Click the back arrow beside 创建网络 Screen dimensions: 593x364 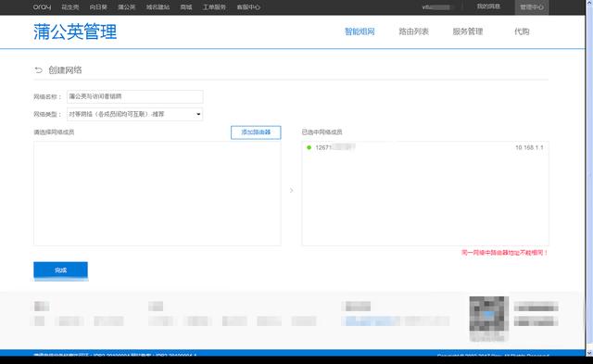pyautogui.click(x=39, y=69)
